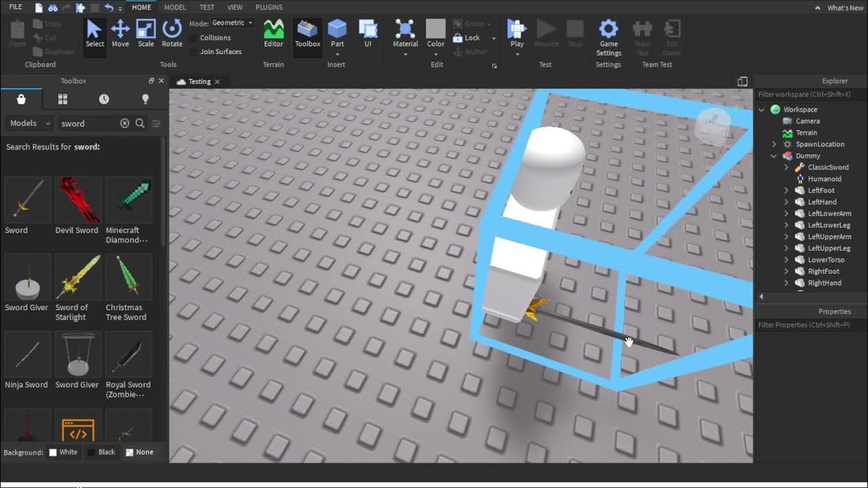Image resolution: width=868 pixels, height=488 pixels.
Task: Click the New file icon
Action: click(38, 7)
